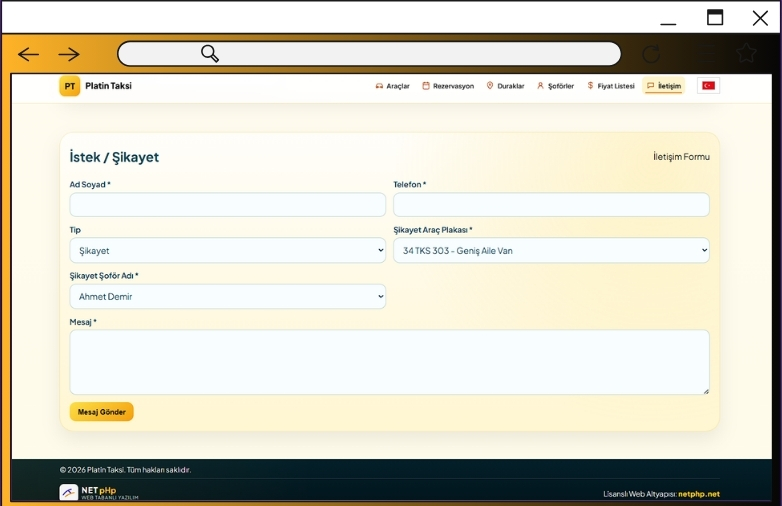Click into the Ad Soyad input field
This screenshot has height=506, width=782.
click(227, 205)
